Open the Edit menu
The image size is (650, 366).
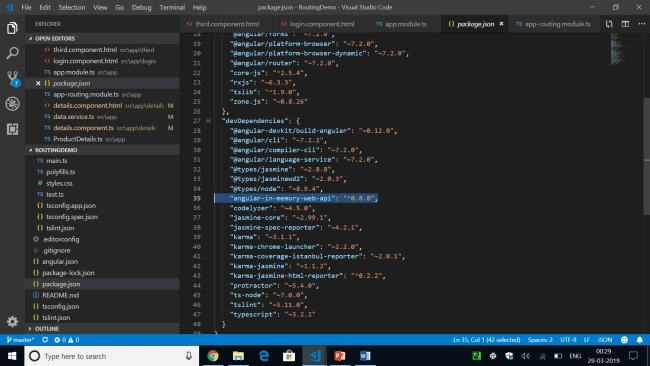(45, 7)
